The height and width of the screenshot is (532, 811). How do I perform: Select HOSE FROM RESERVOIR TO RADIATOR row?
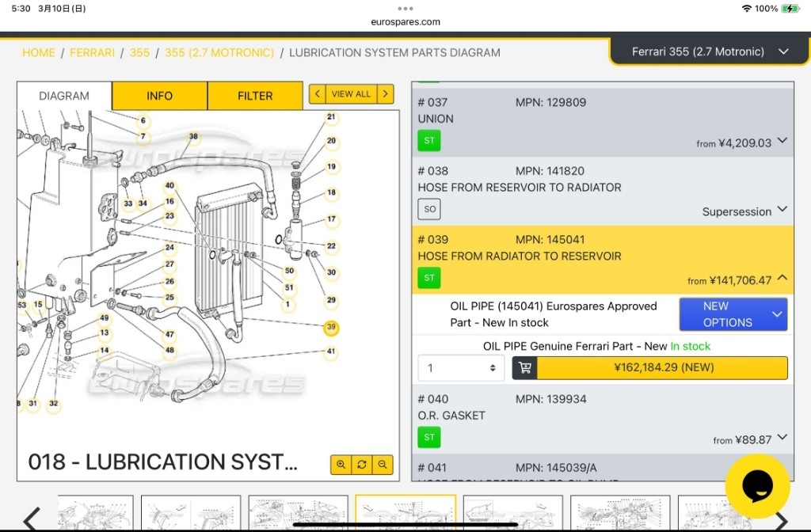(x=603, y=192)
